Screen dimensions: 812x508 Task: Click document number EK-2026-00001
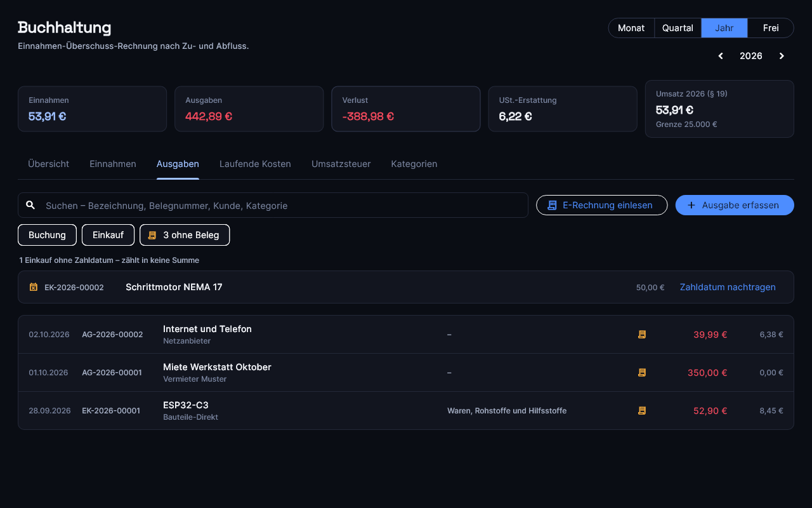click(111, 411)
